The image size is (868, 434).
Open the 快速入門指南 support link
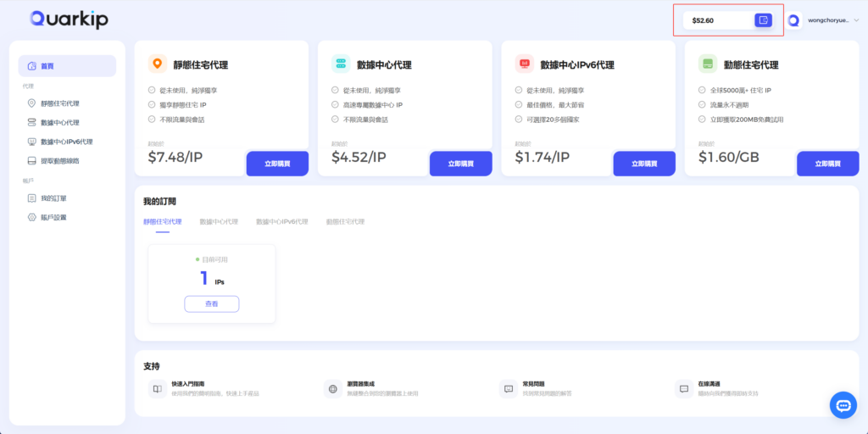pos(188,384)
